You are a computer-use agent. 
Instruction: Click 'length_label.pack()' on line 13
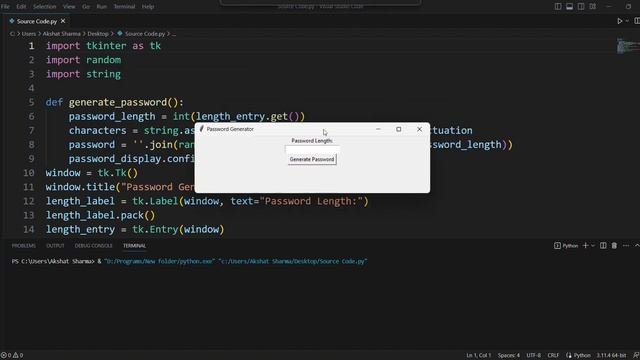[x=100, y=215]
